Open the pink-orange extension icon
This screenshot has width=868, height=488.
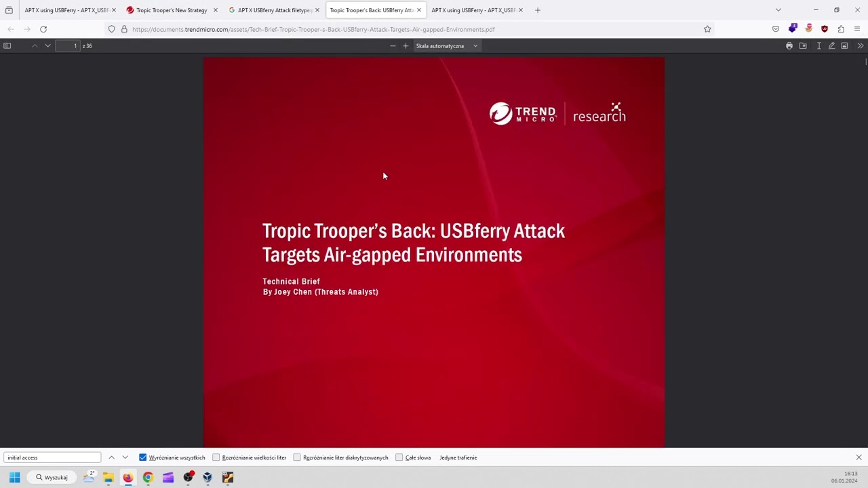pos(808,28)
